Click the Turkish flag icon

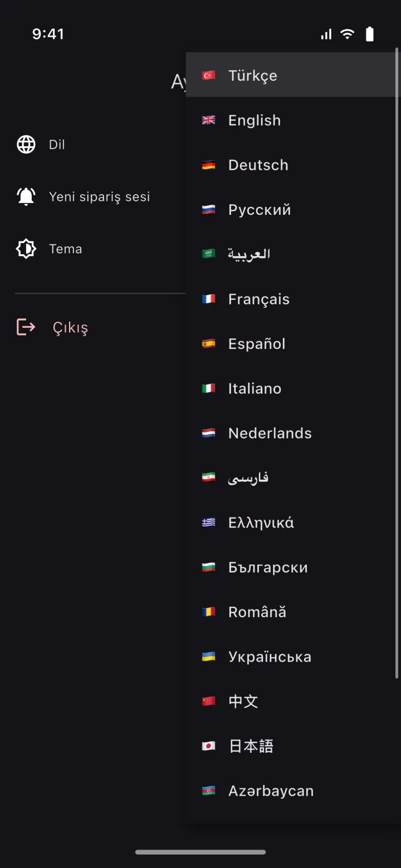(x=208, y=75)
